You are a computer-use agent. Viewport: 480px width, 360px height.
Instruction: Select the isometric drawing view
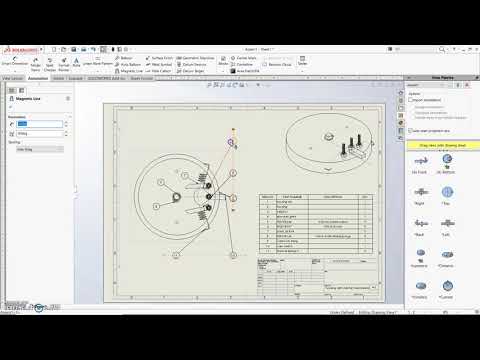coord(329,143)
